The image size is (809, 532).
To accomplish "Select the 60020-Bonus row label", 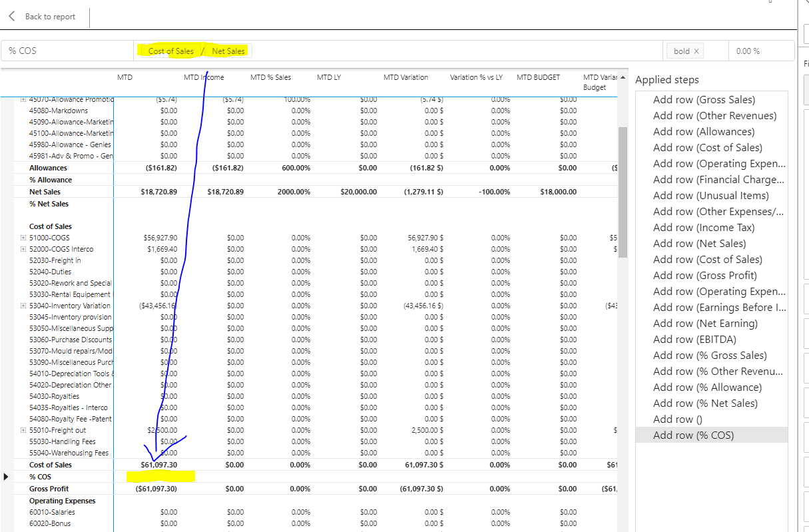I will pyautogui.click(x=51, y=523).
